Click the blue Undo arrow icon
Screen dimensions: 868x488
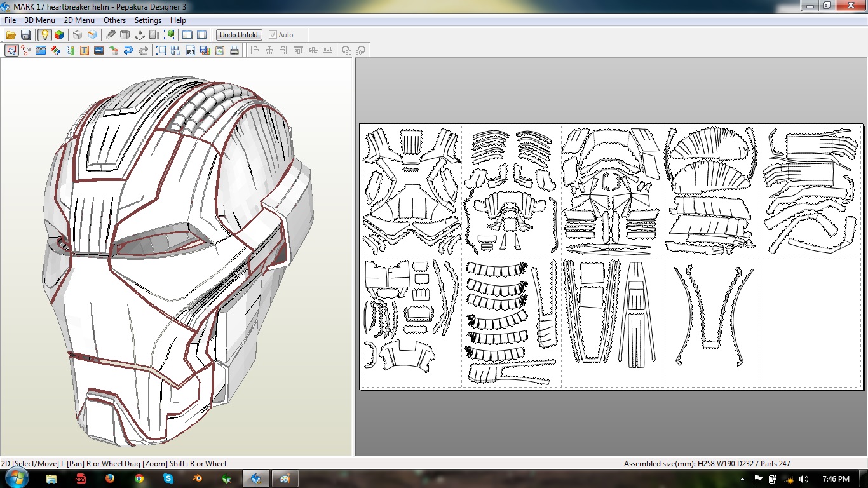coord(129,50)
